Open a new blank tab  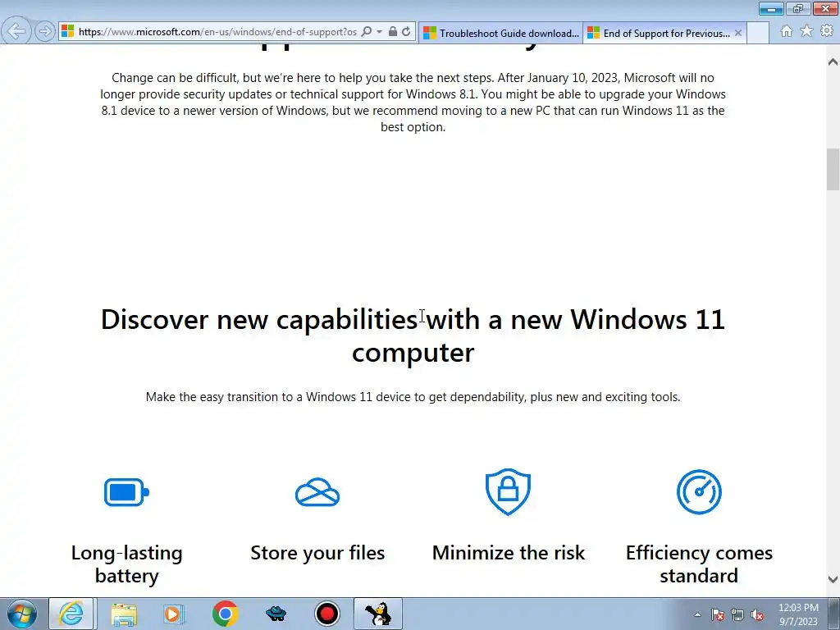click(x=758, y=33)
